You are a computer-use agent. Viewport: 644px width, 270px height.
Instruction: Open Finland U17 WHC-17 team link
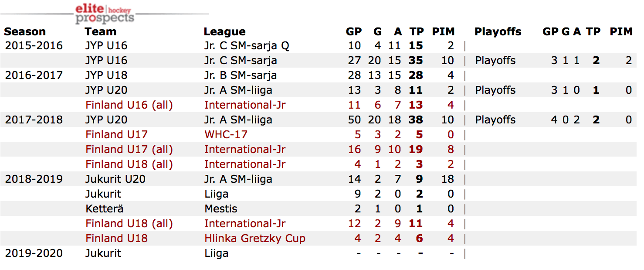(x=116, y=135)
